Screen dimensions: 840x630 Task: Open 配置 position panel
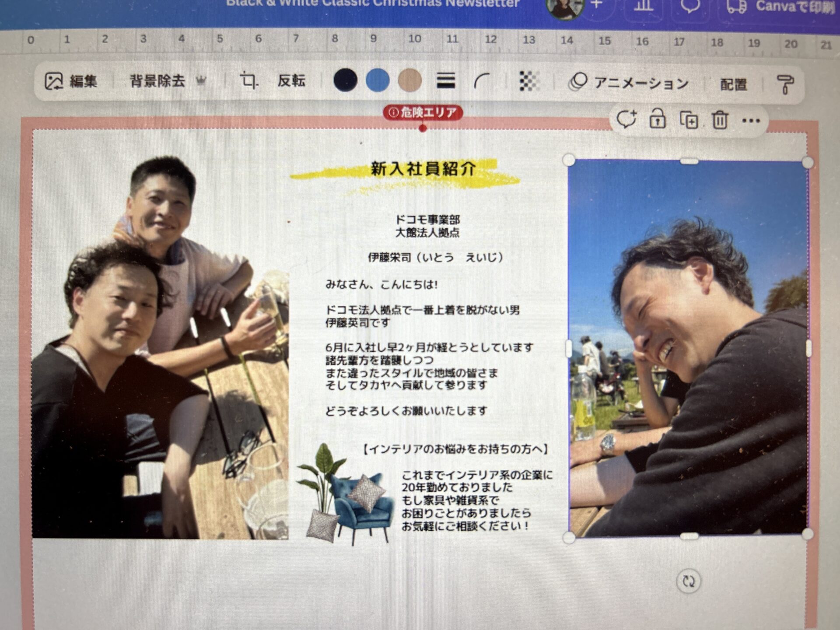[733, 84]
